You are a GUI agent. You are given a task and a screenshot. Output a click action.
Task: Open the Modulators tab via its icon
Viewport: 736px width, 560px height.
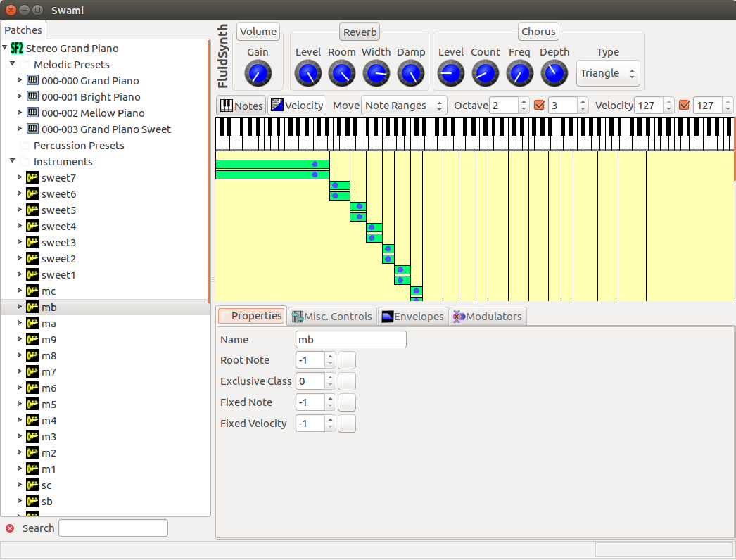[459, 317]
